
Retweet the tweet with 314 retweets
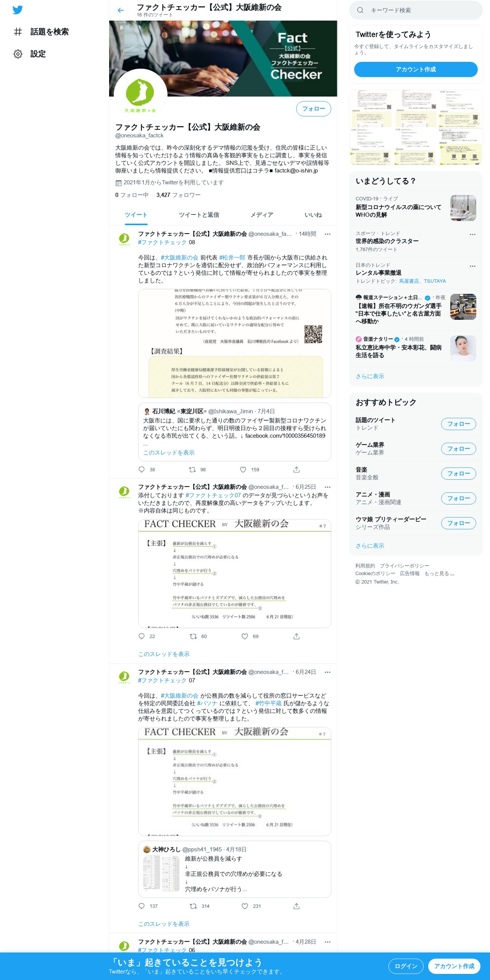tap(193, 906)
